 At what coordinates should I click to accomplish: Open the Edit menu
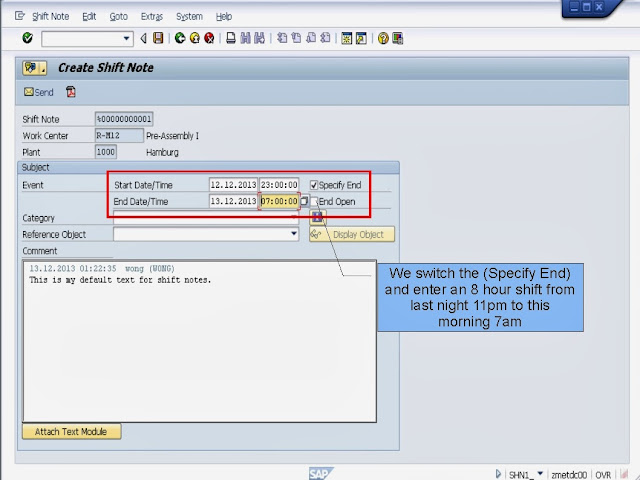point(89,16)
